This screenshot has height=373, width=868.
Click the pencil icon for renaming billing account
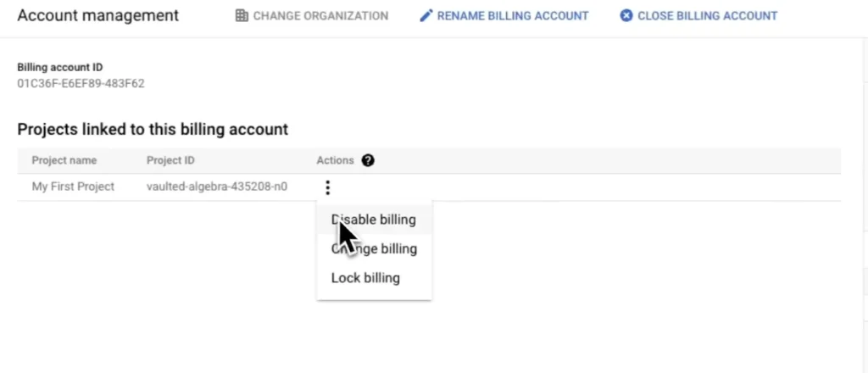coord(426,16)
